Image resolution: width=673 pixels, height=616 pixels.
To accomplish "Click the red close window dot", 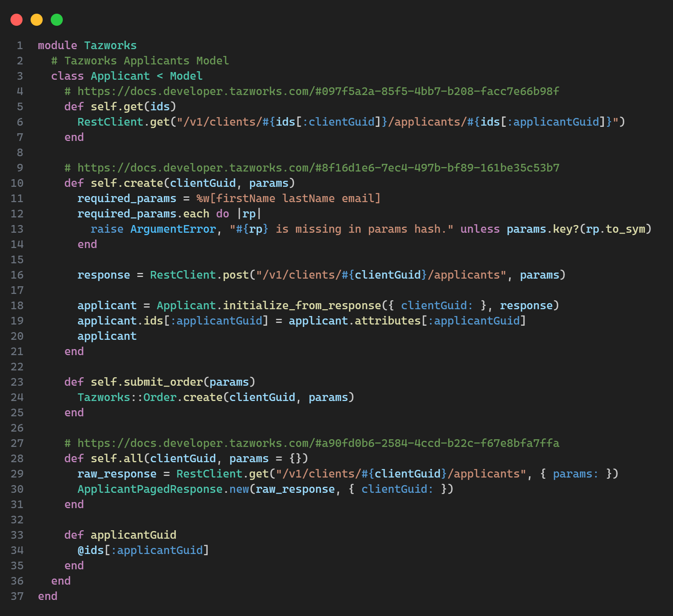I will coord(17,20).
